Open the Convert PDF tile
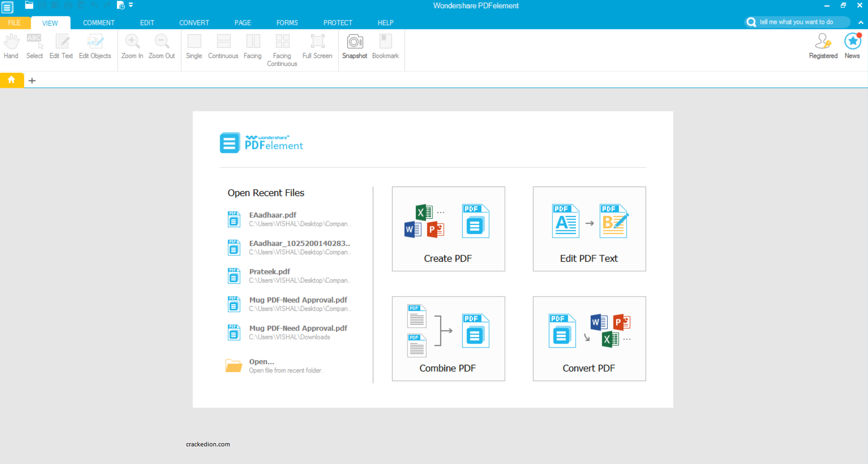 point(589,339)
